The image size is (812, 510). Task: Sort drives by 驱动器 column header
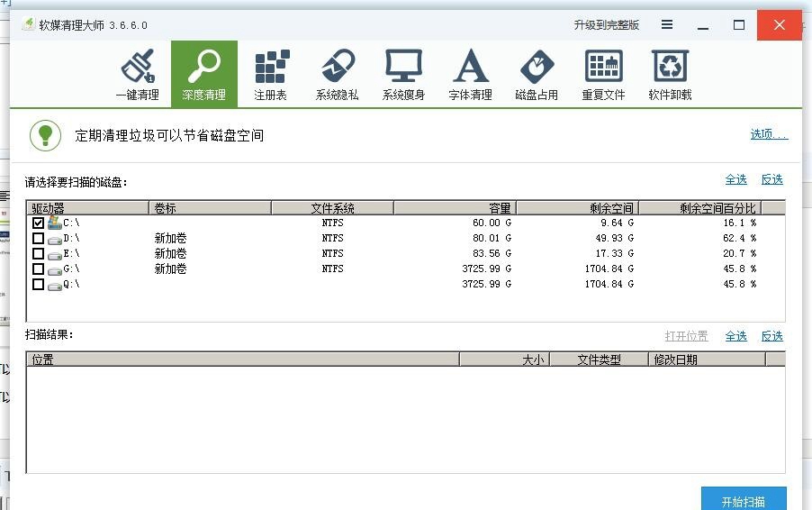[87, 208]
